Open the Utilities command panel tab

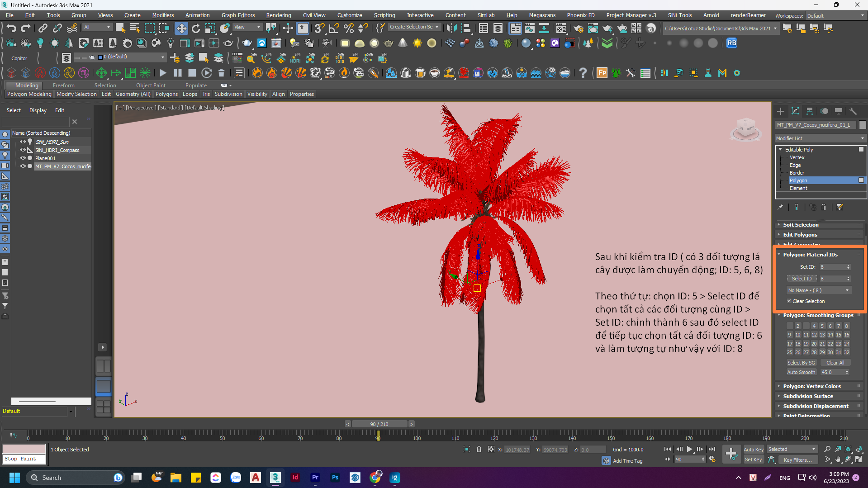click(853, 111)
